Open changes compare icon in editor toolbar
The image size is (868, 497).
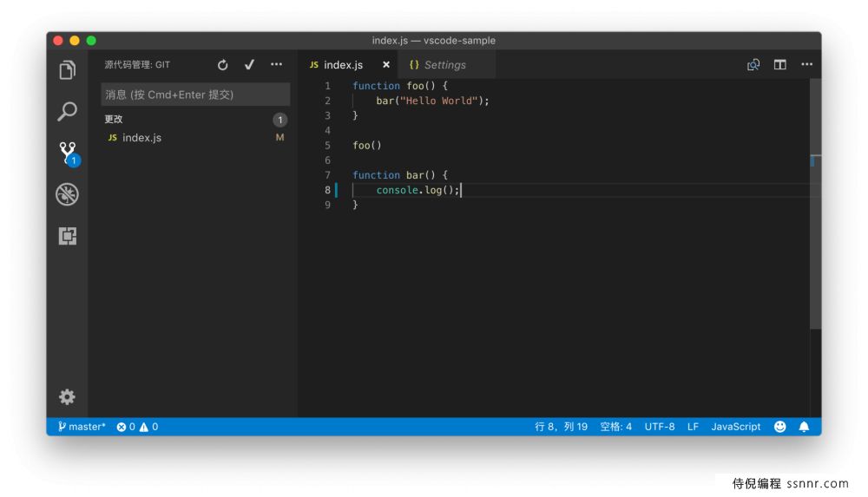(753, 65)
